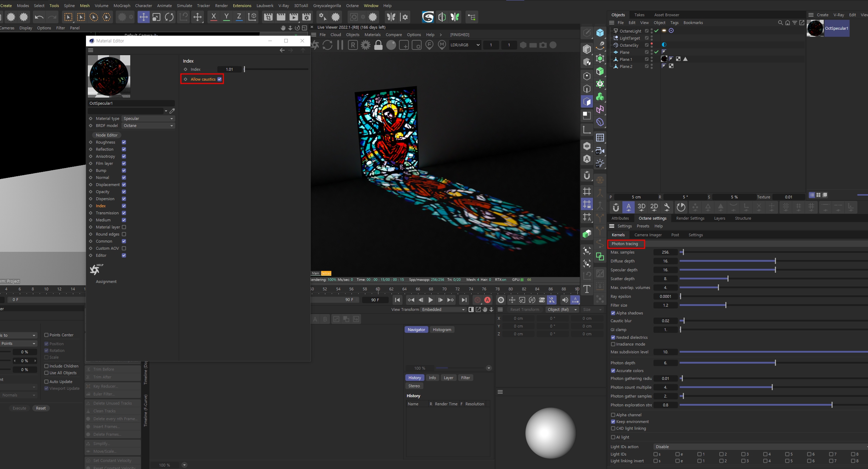This screenshot has height=469, width=868.
Task: Jump to end of animation
Action: (464, 300)
